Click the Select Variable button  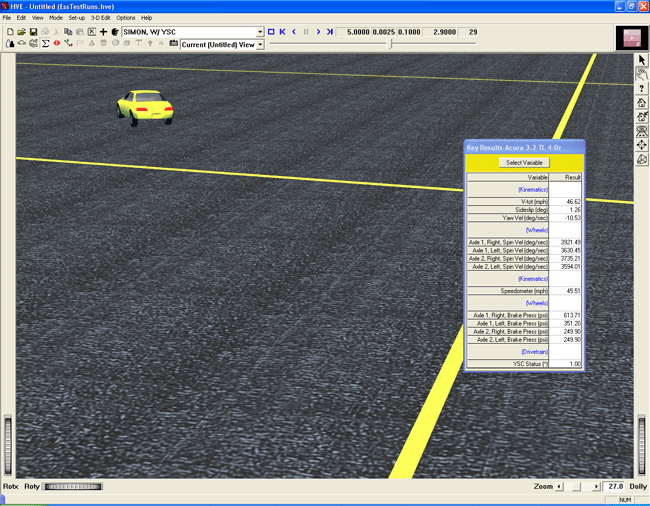(x=524, y=162)
